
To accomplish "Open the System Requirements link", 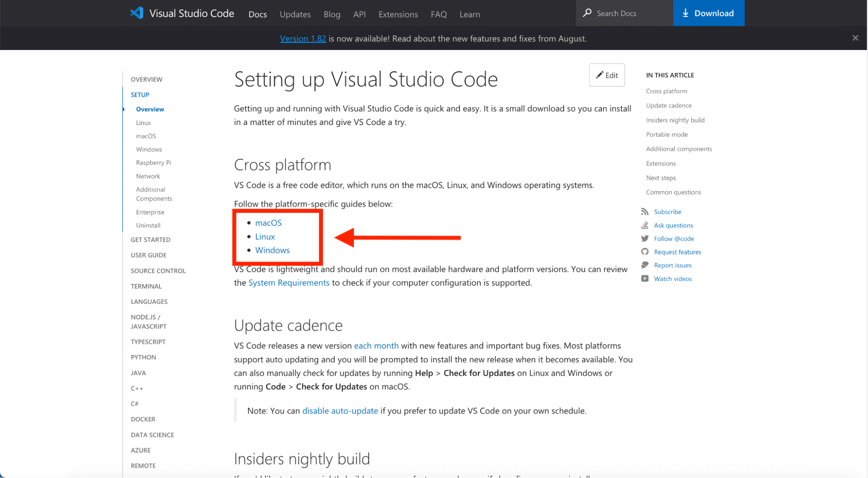I will click(x=289, y=282).
